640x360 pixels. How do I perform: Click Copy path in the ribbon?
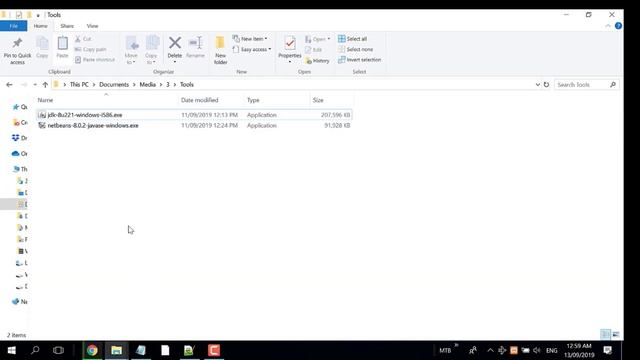tap(90, 49)
